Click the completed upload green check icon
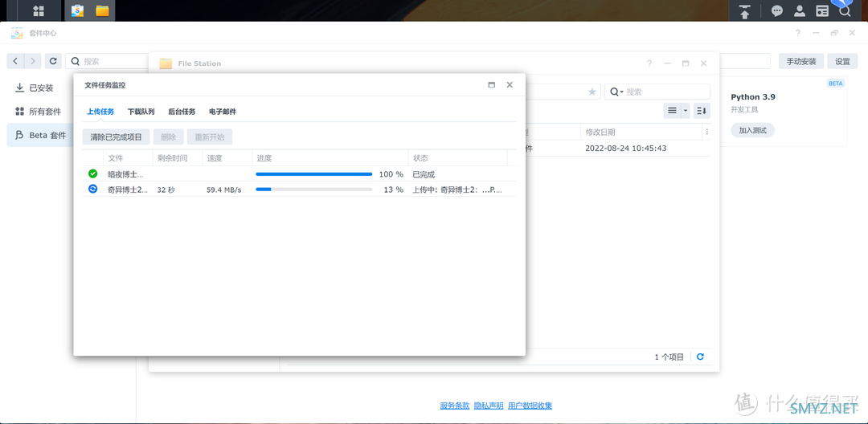The height and width of the screenshot is (424, 868). (92, 173)
